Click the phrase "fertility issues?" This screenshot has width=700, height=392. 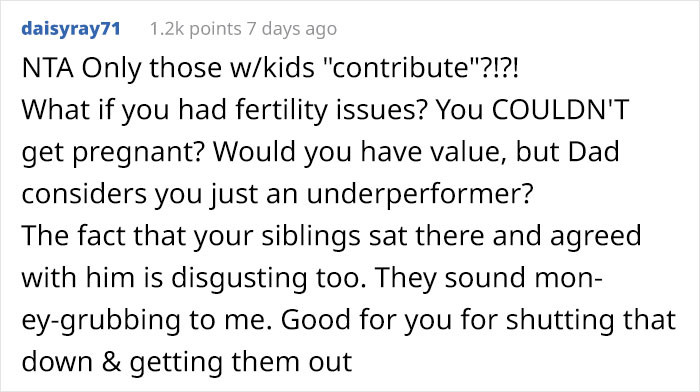(x=331, y=111)
